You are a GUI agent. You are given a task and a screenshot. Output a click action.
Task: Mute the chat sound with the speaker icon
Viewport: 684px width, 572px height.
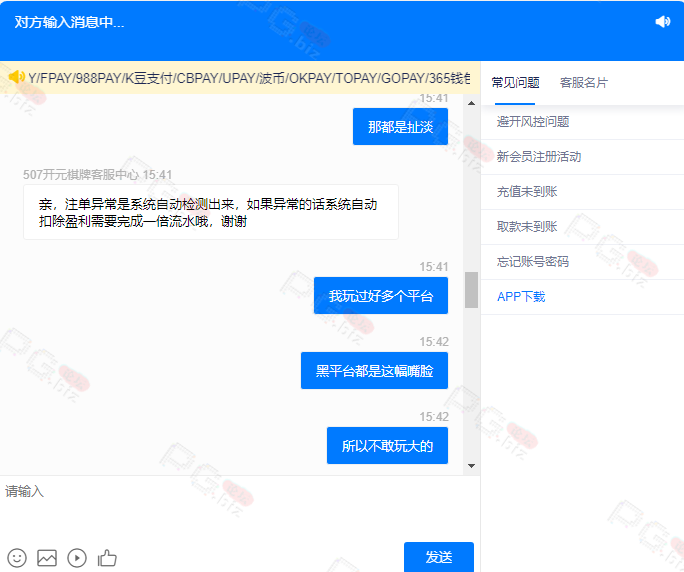tap(662, 22)
